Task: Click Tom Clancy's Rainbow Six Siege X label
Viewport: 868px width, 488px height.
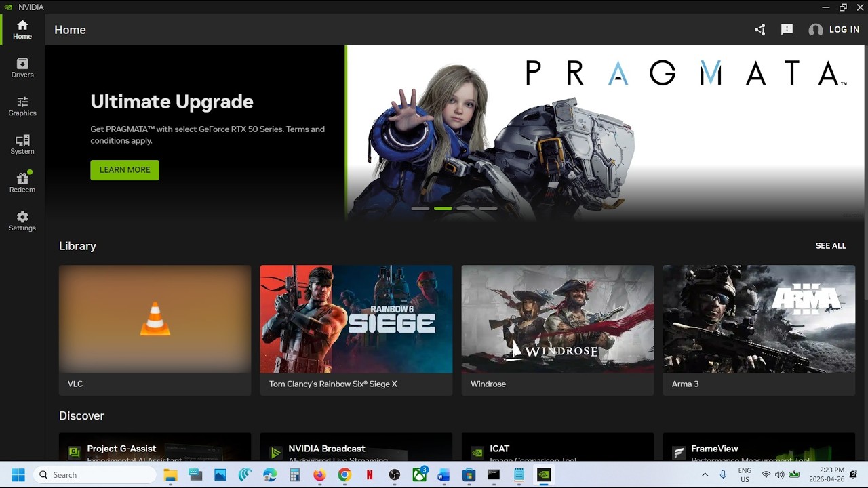Action: [333, 384]
